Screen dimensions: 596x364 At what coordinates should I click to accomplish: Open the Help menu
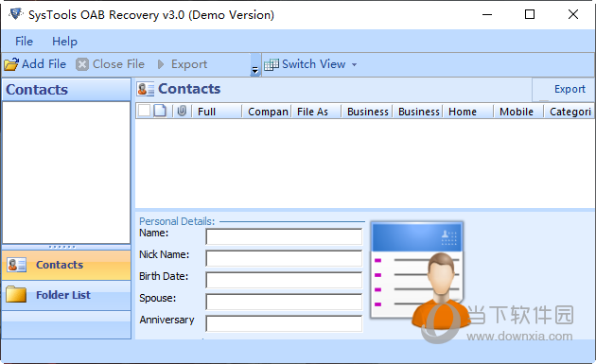(x=64, y=41)
